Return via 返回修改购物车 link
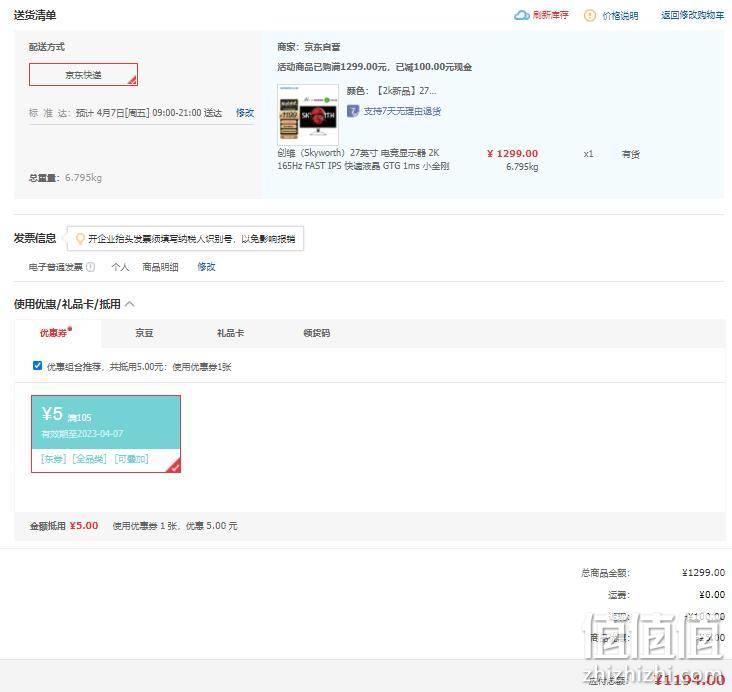Viewport: 732px width, 692px height. click(693, 15)
